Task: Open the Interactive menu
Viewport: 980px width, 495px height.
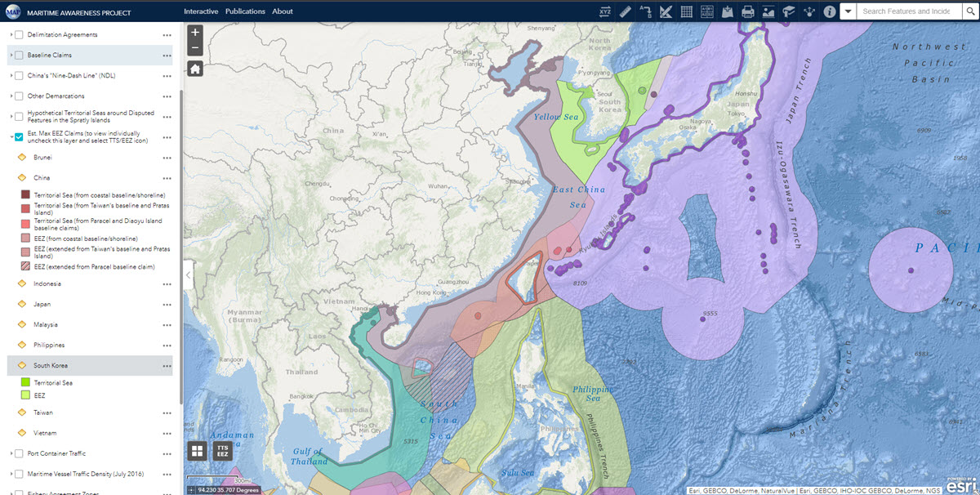Action: pyautogui.click(x=201, y=11)
